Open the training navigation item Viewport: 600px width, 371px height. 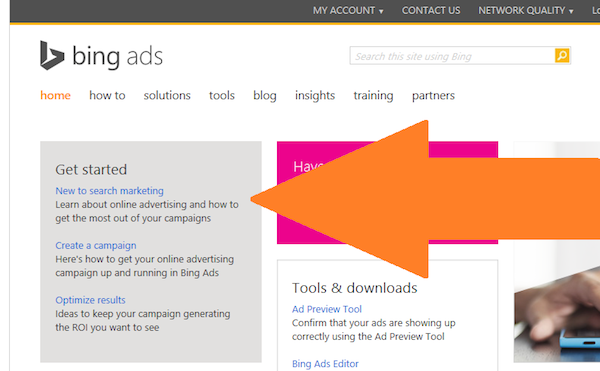pyautogui.click(x=373, y=95)
